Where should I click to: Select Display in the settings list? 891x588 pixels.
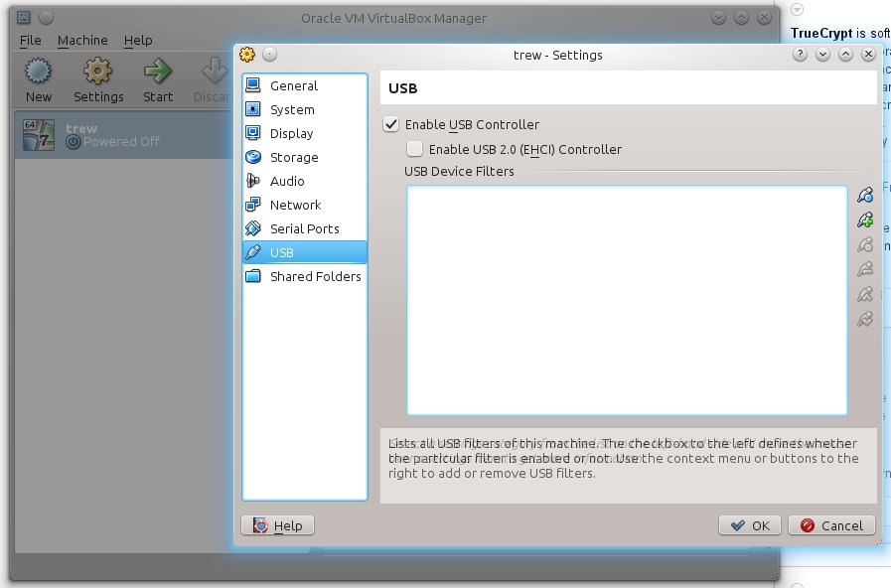(305, 133)
